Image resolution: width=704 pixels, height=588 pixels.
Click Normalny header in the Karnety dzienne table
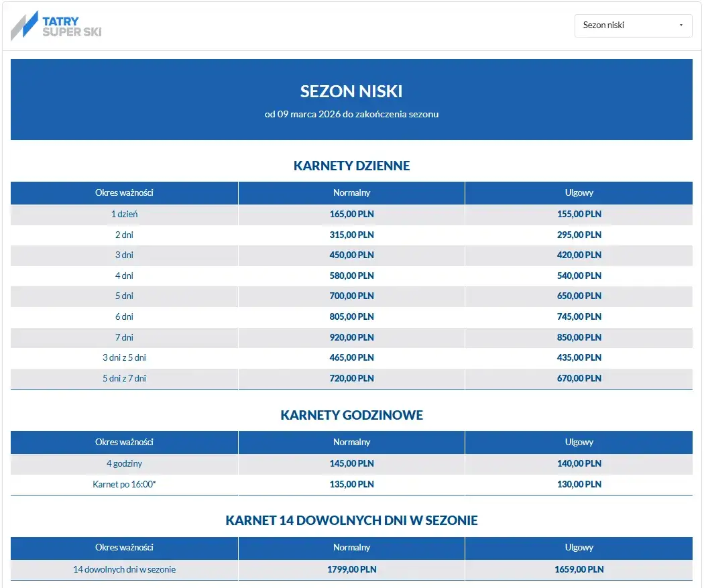(351, 193)
